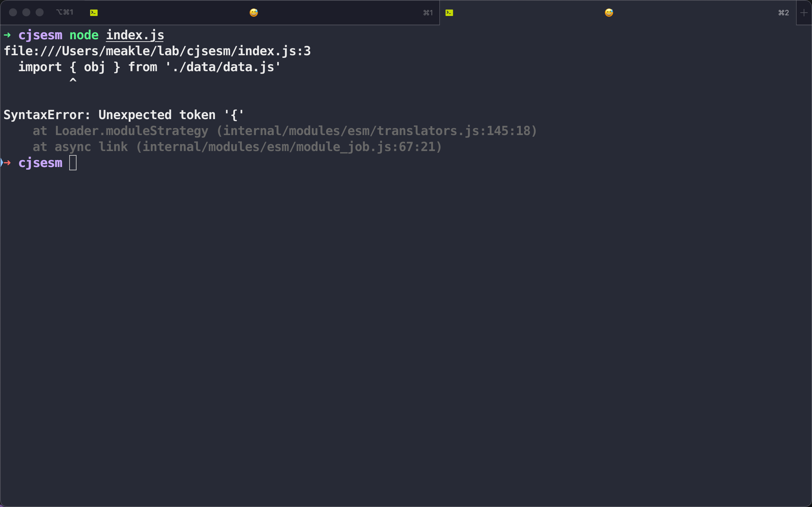
Task: Open a new tab with the plus button
Action: coord(804,13)
